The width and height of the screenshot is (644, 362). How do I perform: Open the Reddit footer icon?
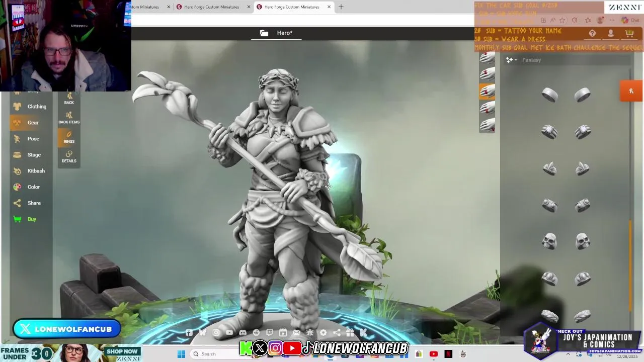(256, 332)
